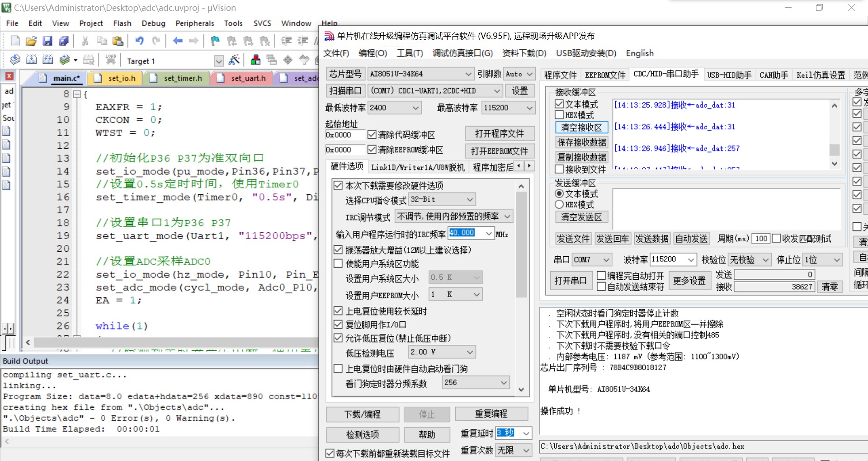The width and height of the screenshot is (868, 461).
Task: Open the Target 1 dropdown in µVision
Action: [219, 61]
